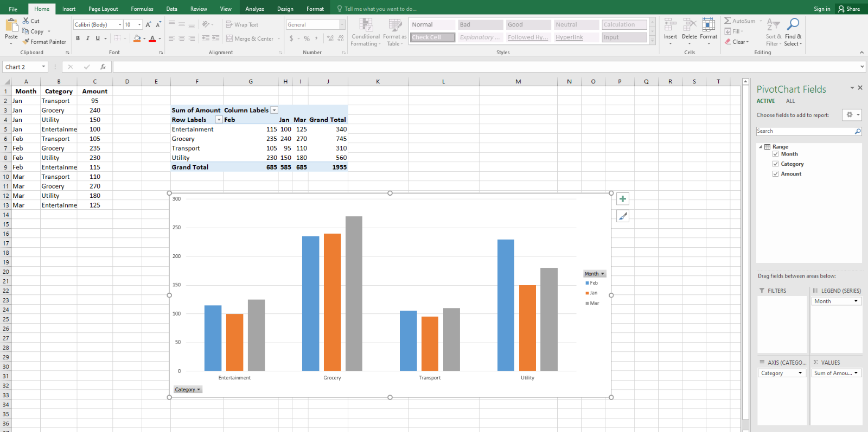868x432 pixels.
Task: Click the Clear eraser icon
Action: pos(727,42)
